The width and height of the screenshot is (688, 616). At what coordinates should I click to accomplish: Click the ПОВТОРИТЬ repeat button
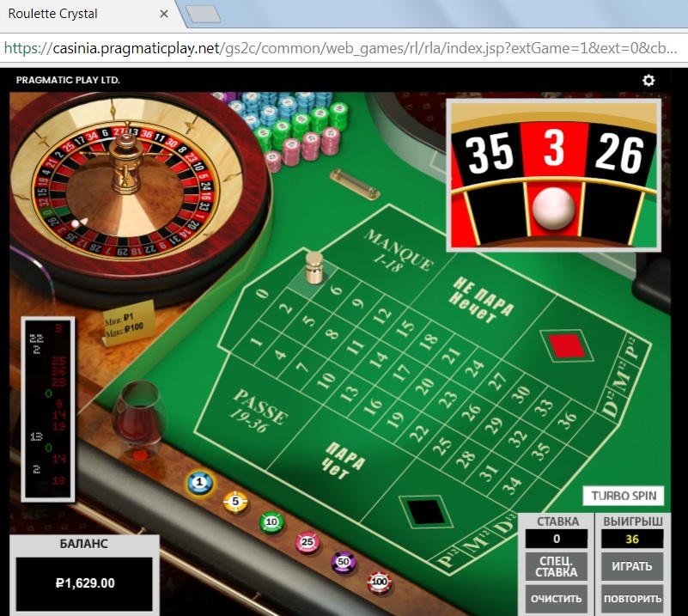click(x=632, y=600)
